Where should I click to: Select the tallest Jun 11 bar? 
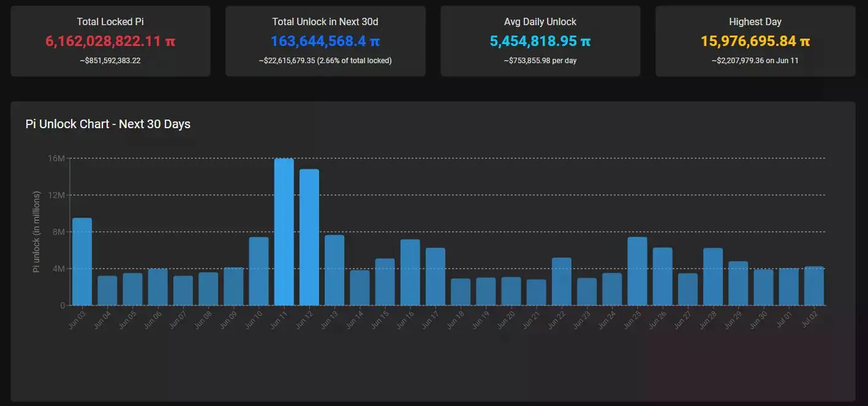(x=284, y=232)
